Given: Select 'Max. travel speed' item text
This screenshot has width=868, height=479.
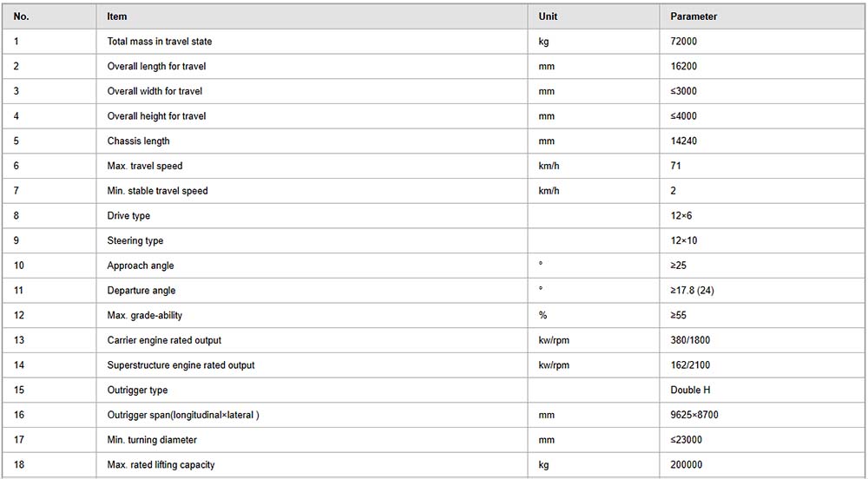Looking at the screenshot, I should [144, 166].
